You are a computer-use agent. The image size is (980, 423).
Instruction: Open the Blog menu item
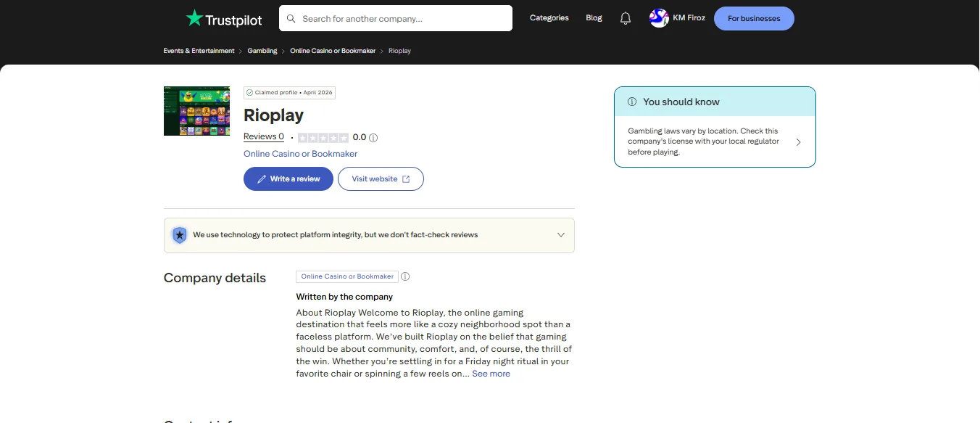[594, 18]
